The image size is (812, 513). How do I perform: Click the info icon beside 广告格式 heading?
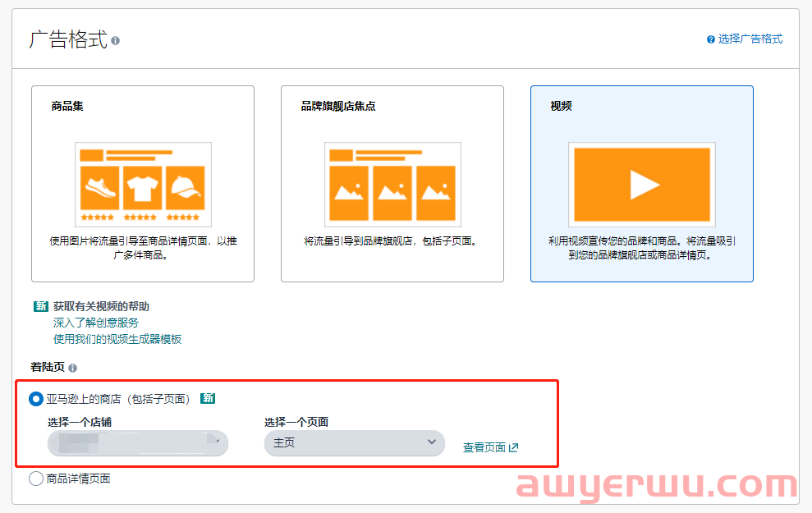[116, 40]
